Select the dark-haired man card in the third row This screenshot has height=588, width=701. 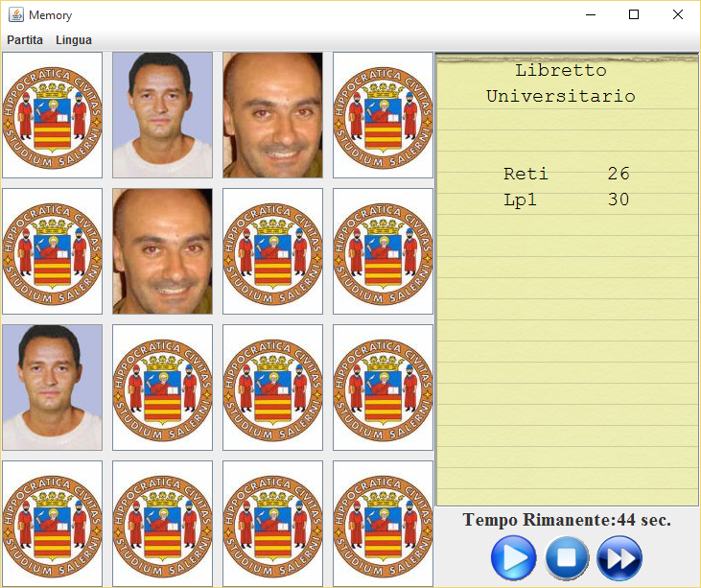(x=53, y=388)
